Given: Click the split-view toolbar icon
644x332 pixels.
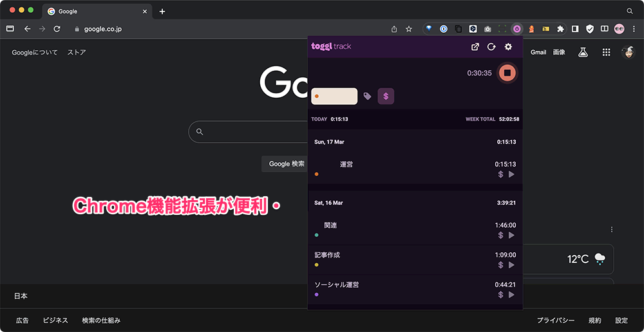Looking at the screenshot, I should click(x=604, y=29).
